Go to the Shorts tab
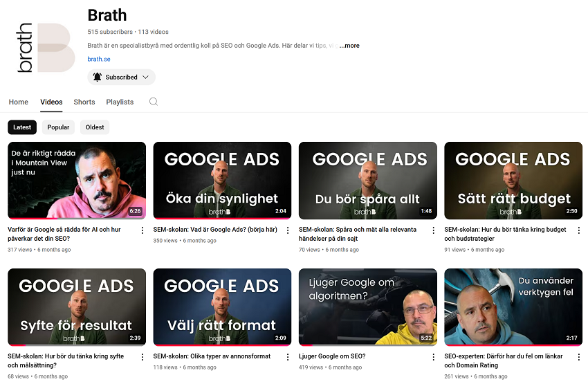588x384 pixels. 84,102
